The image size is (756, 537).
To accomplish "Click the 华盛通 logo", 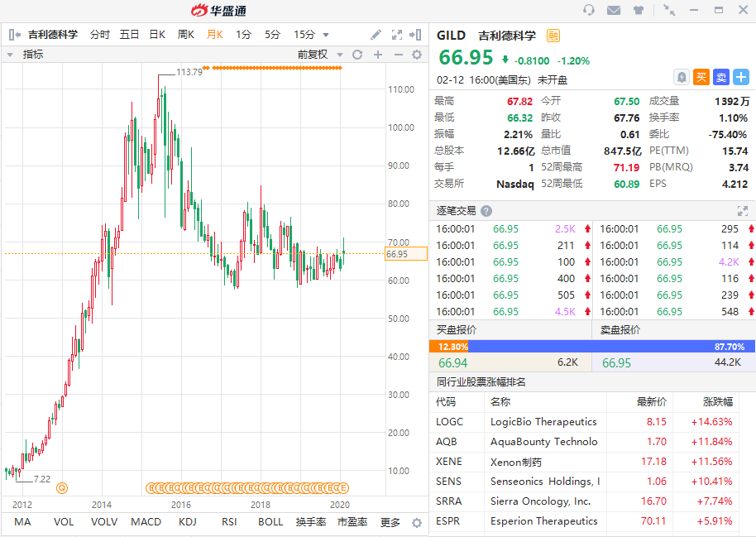I will [x=219, y=10].
